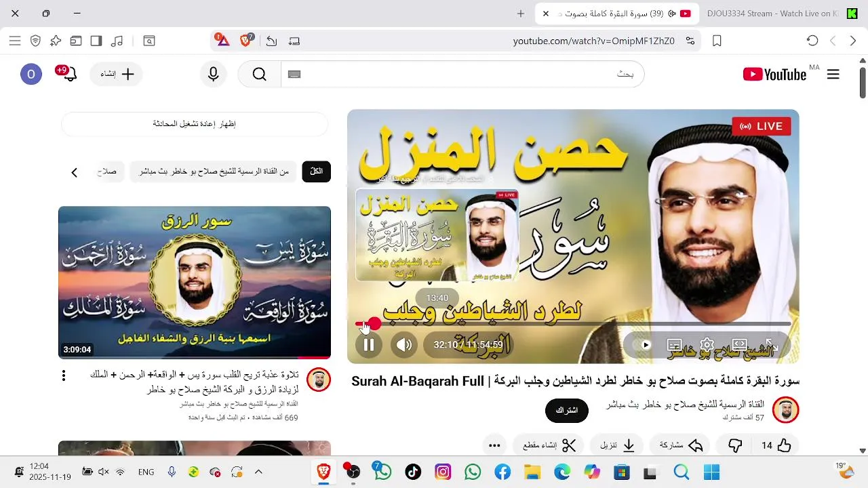This screenshot has height=488, width=868.
Task: Show hidden system tray icons chevron
Action: 258,472
